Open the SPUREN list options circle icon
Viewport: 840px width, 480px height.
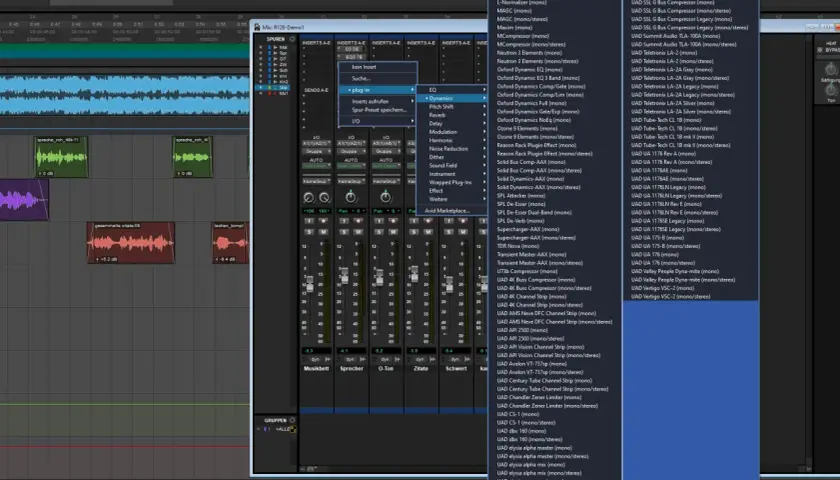(292, 39)
